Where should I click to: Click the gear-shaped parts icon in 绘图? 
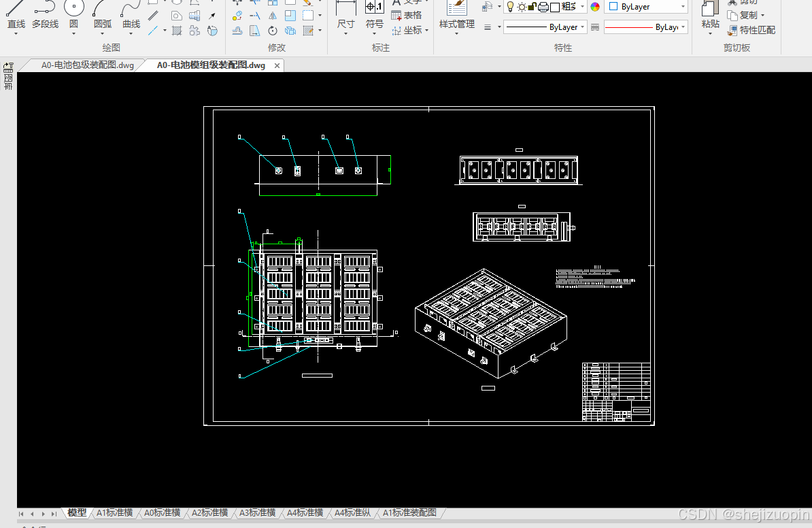[194, 31]
